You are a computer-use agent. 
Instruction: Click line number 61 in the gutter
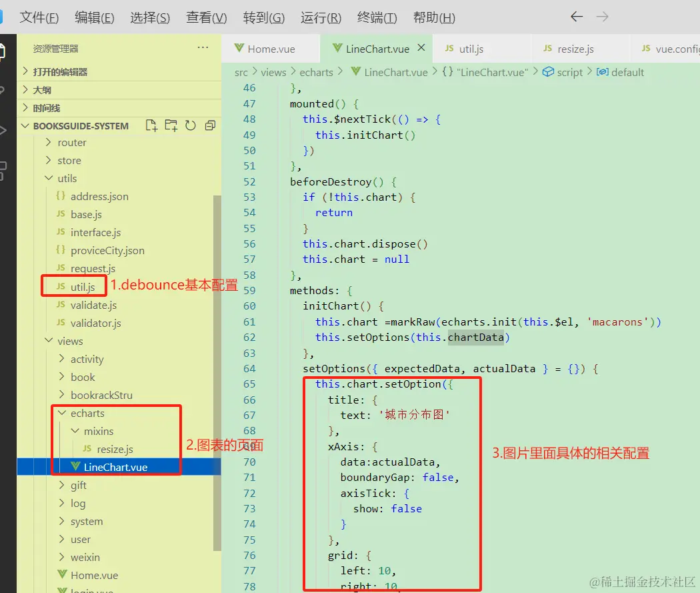tap(249, 322)
